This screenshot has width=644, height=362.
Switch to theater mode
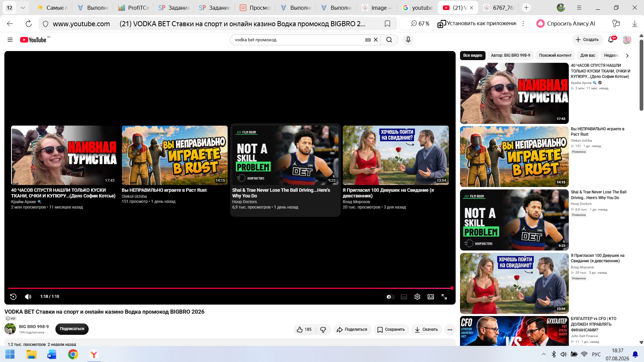click(x=431, y=297)
